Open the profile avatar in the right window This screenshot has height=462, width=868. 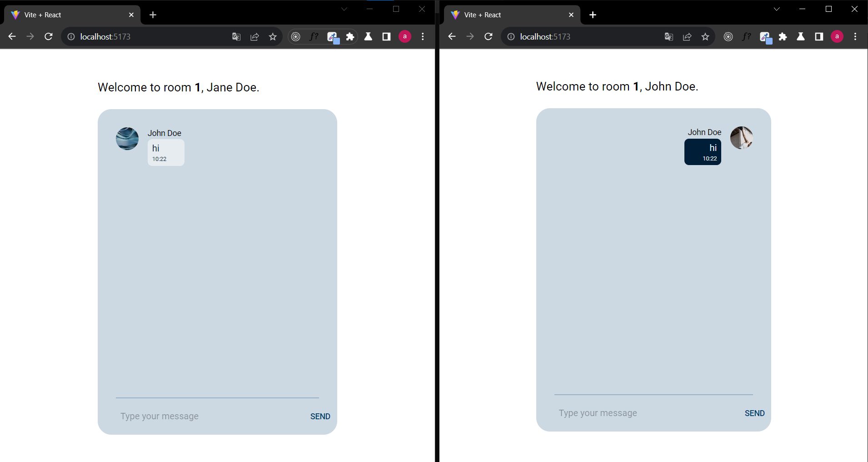pyautogui.click(x=837, y=36)
